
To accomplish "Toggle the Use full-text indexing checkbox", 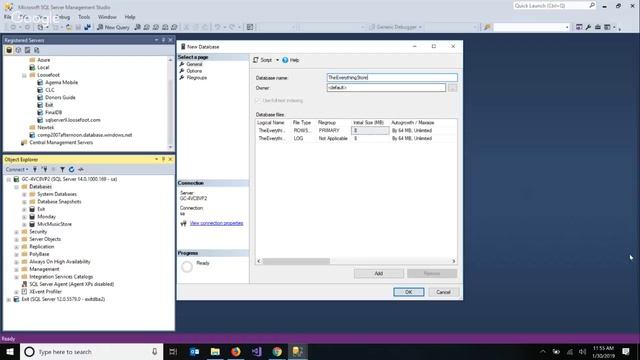I will click(x=258, y=100).
